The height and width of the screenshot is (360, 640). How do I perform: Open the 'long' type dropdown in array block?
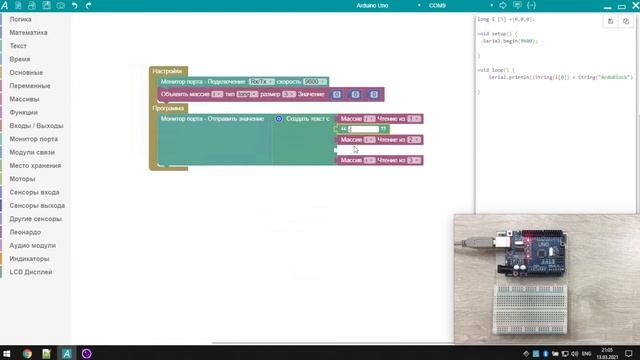pyautogui.click(x=247, y=94)
